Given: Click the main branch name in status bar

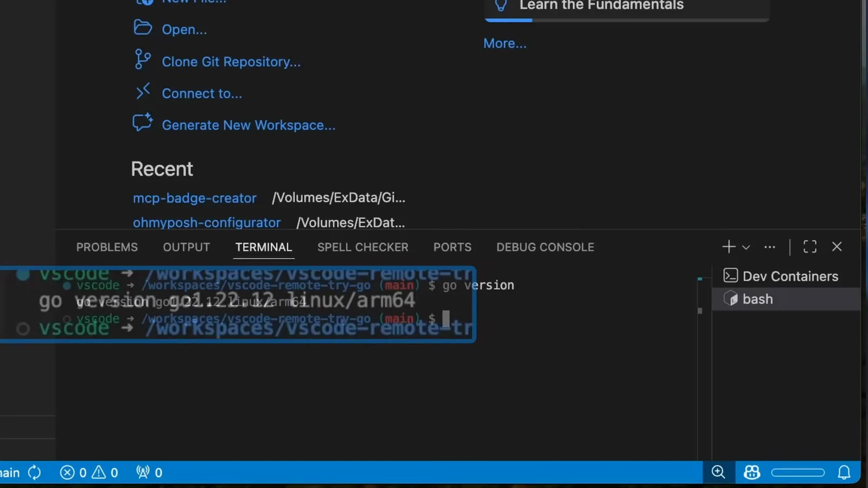Looking at the screenshot, I should 10,473.
